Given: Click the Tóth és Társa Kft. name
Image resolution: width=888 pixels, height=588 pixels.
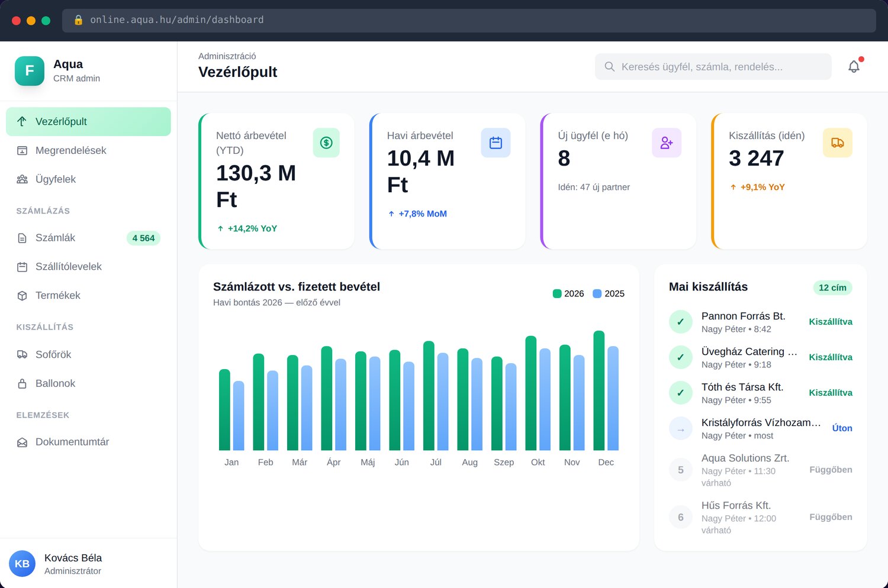Looking at the screenshot, I should tap(742, 387).
